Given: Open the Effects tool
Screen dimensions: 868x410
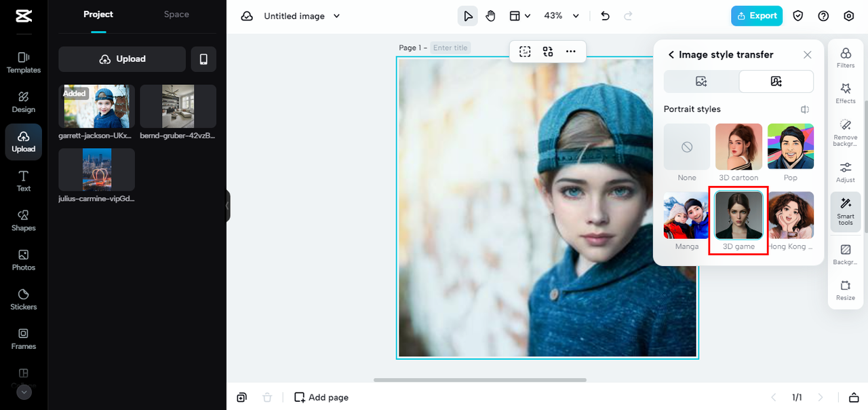Looking at the screenshot, I should [x=846, y=94].
